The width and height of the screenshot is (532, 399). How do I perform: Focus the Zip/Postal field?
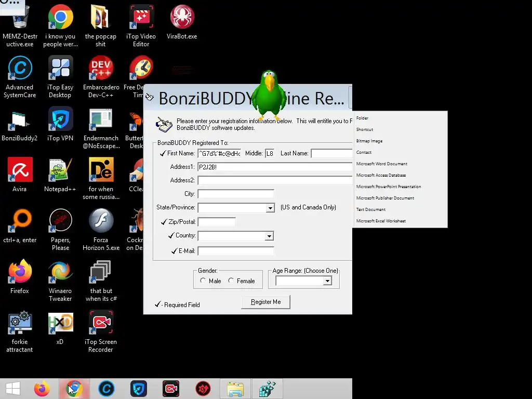217,222
